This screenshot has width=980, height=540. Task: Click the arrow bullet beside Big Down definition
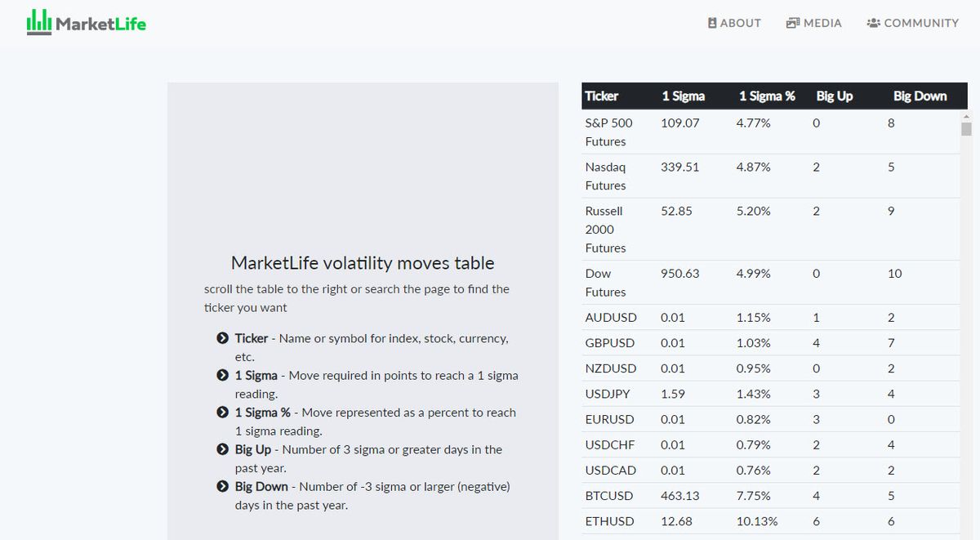tap(222, 487)
